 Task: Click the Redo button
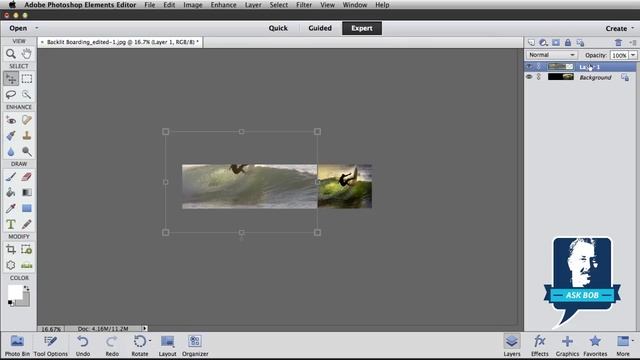pyautogui.click(x=112, y=345)
